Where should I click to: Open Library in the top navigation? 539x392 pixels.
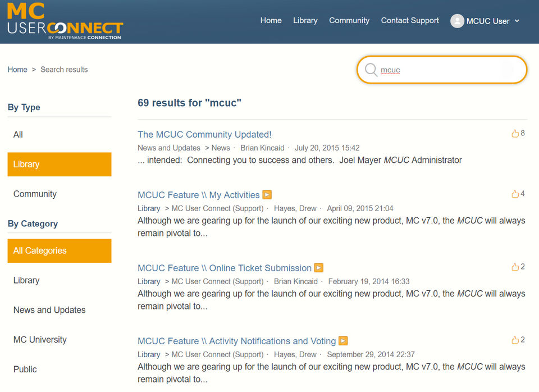tap(305, 21)
